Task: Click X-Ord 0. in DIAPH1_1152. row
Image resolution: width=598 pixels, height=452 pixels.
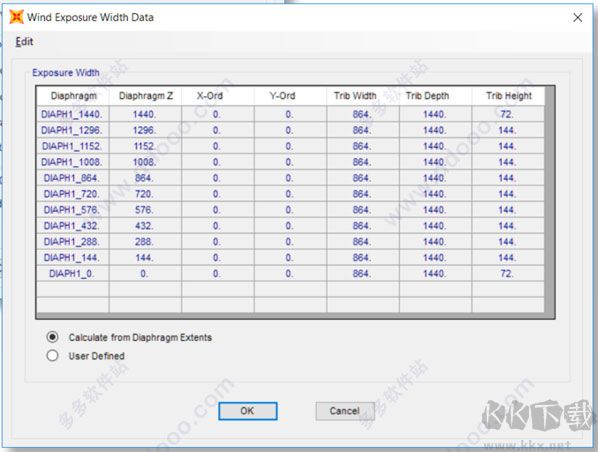Action: [x=218, y=146]
